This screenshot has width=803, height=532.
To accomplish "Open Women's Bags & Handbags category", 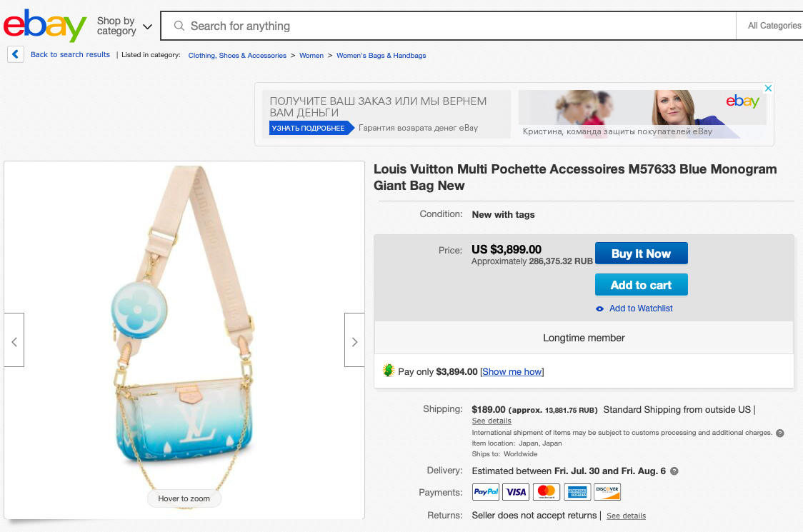I will [x=381, y=55].
